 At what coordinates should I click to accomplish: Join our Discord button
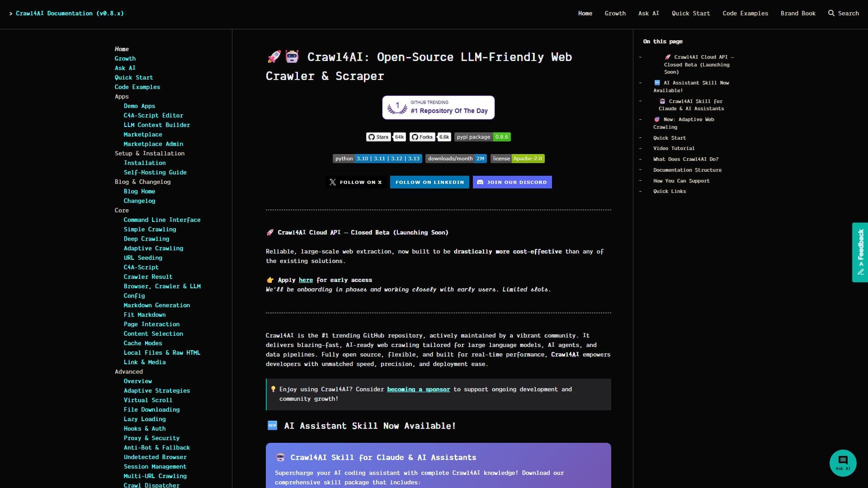click(512, 182)
